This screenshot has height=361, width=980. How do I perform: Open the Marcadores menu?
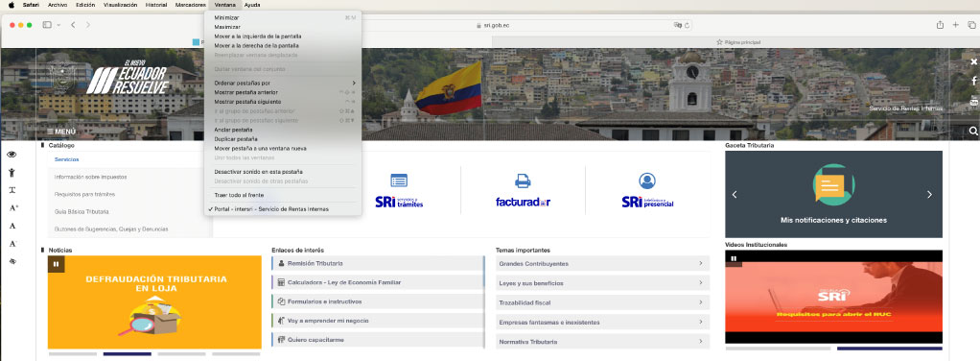pyautogui.click(x=191, y=5)
